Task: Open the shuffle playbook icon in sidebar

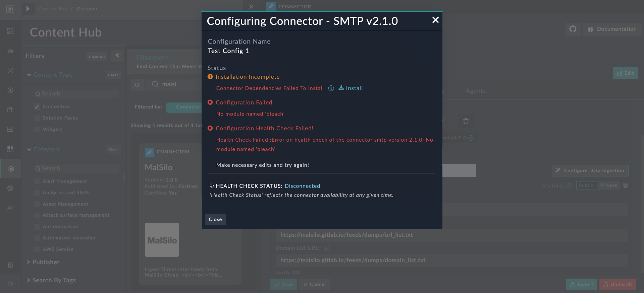Action: pos(10,70)
